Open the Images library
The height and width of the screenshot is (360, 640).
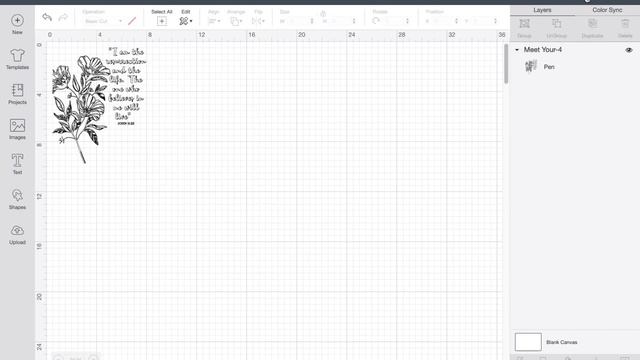coord(17,129)
